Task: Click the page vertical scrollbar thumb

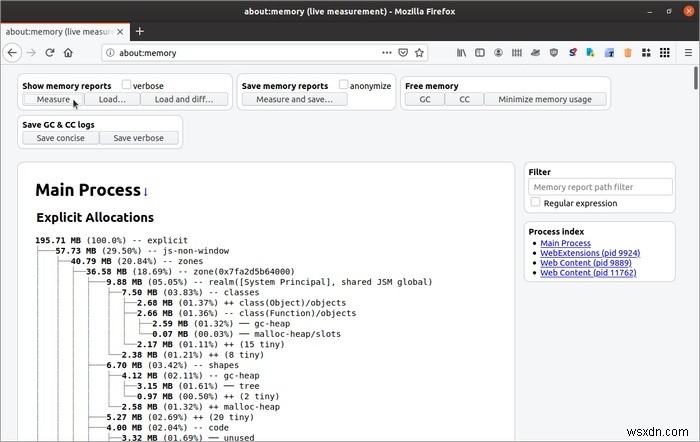Action: click(695, 78)
